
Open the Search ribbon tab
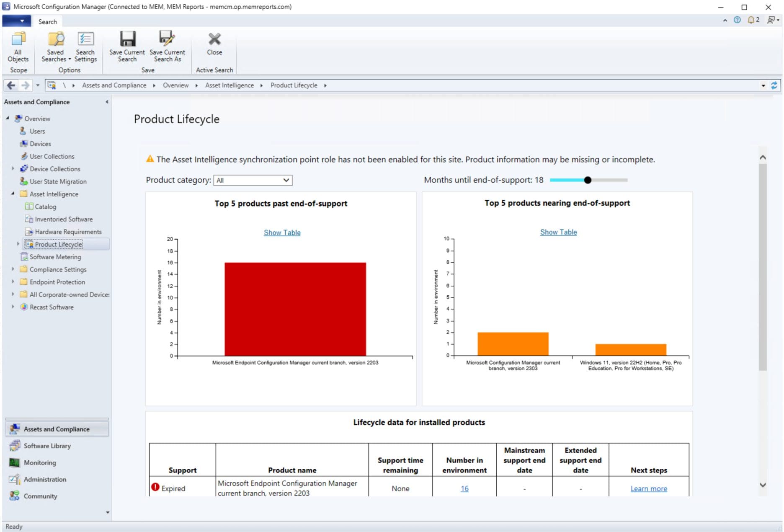(x=47, y=22)
